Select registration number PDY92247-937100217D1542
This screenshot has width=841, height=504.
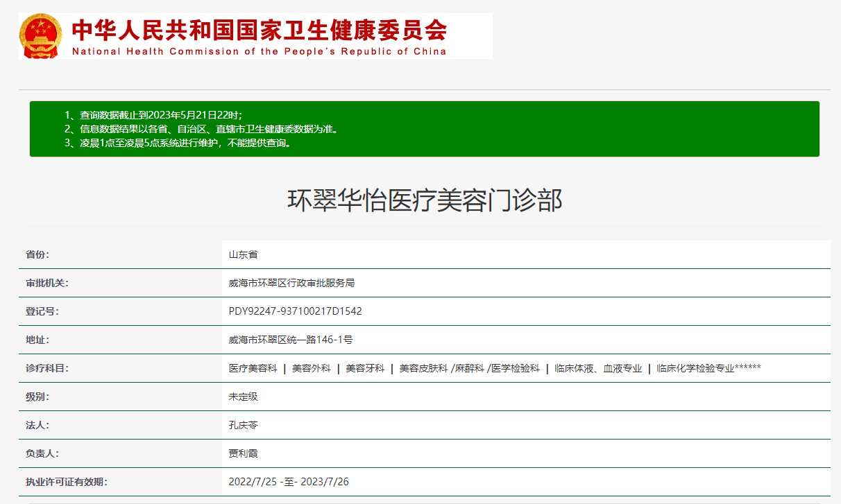[296, 311]
